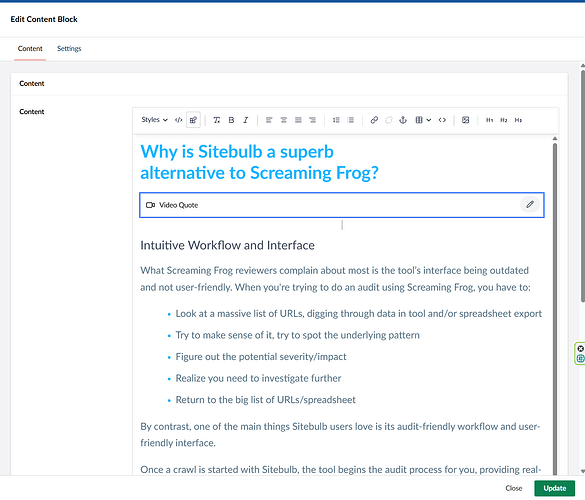Click the insert link icon

pos(374,120)
